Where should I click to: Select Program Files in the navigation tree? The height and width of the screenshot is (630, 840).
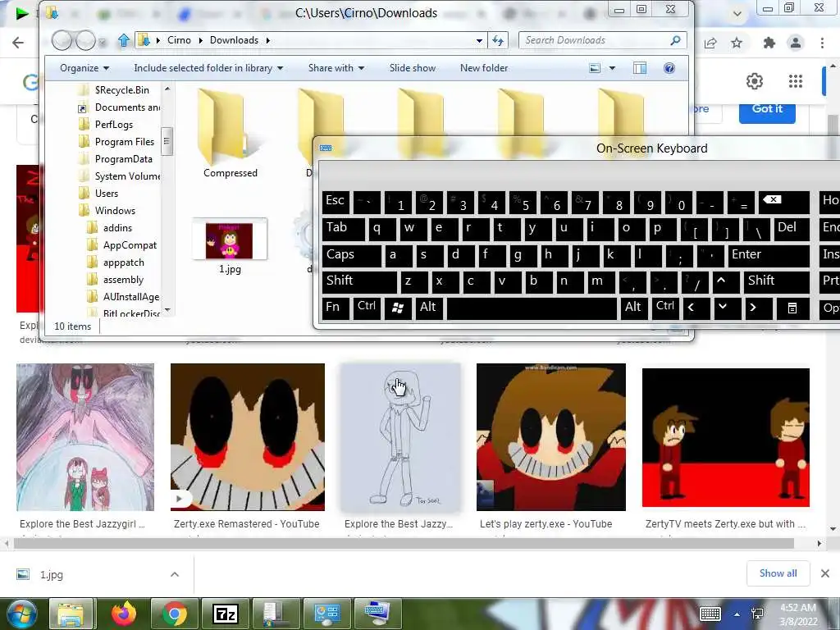[x=125, y=142]
